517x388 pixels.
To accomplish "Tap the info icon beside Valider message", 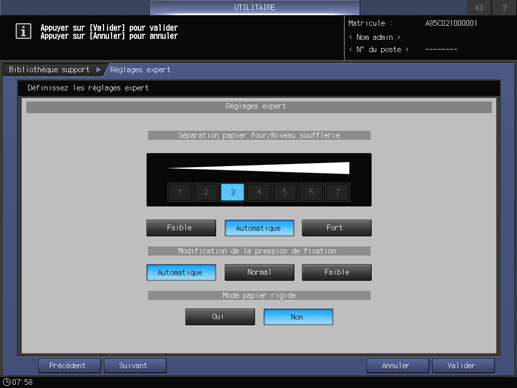I will pos(23,31).
